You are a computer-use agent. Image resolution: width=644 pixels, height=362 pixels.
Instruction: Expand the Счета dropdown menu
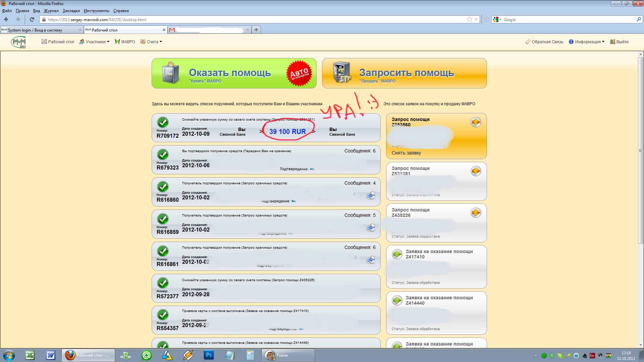pyautogui.click(x=151, y=42)
